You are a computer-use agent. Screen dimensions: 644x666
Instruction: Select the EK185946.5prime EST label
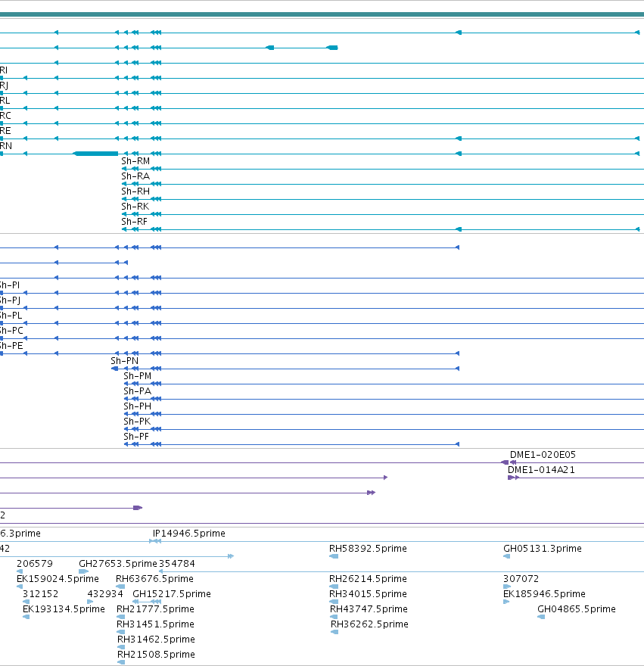pos(544,594)
